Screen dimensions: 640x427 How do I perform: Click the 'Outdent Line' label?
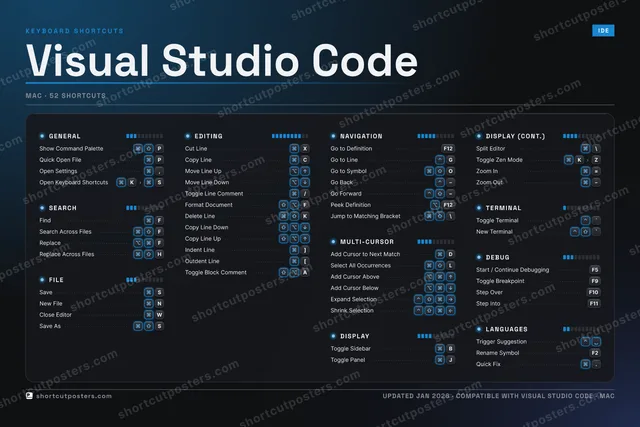pos(202,261)
